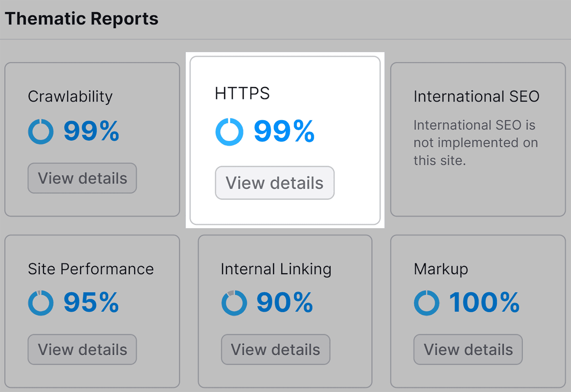The width and height of the screenshot is (571, 392).
Task: View details for the Markup report
Action: [x=468, y=350]
